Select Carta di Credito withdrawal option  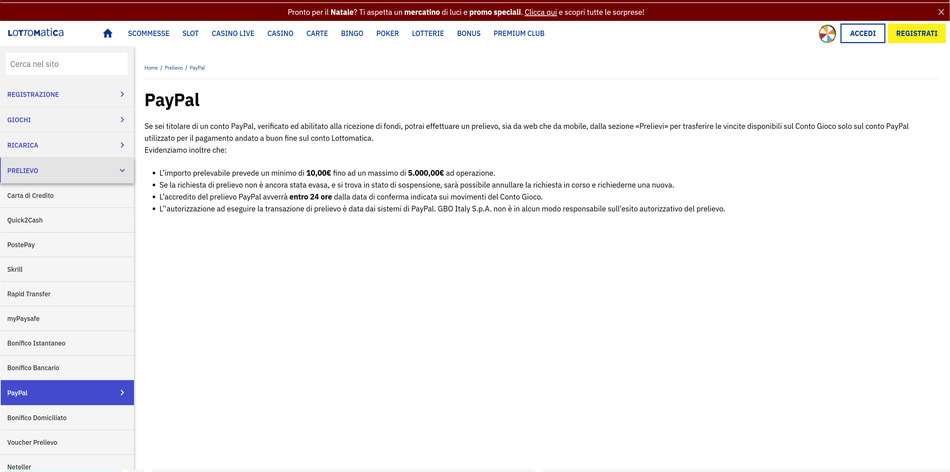point(30,196)
